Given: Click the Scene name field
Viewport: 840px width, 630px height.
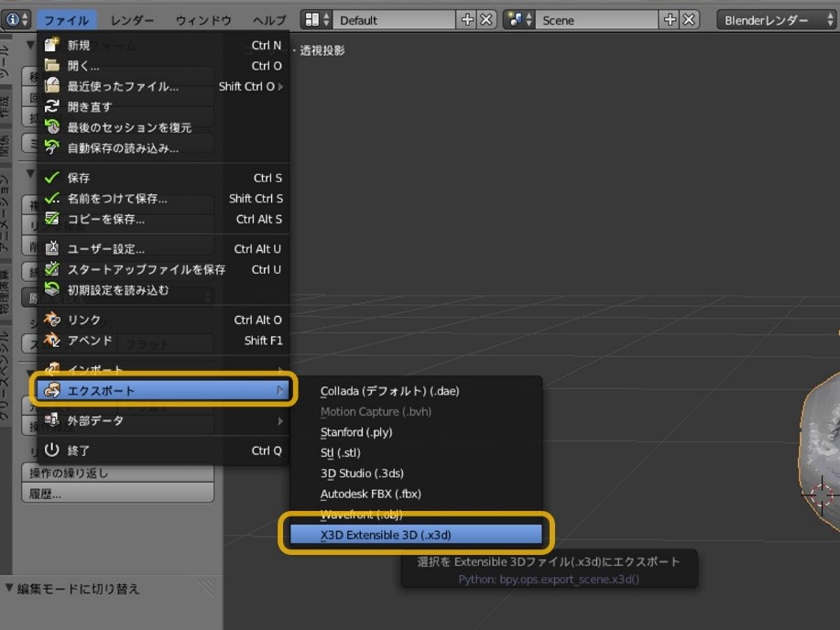Looking at the screenshot, I should point(596,19).
